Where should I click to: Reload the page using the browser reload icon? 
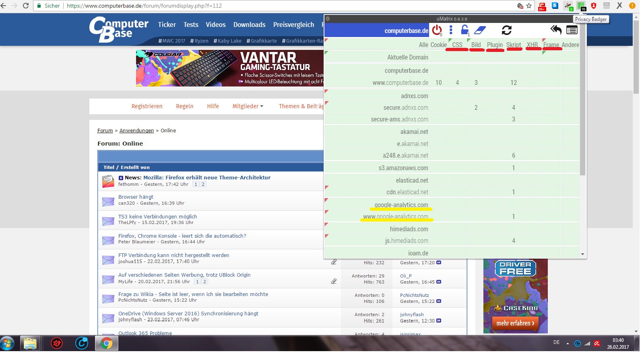[26, 6]
